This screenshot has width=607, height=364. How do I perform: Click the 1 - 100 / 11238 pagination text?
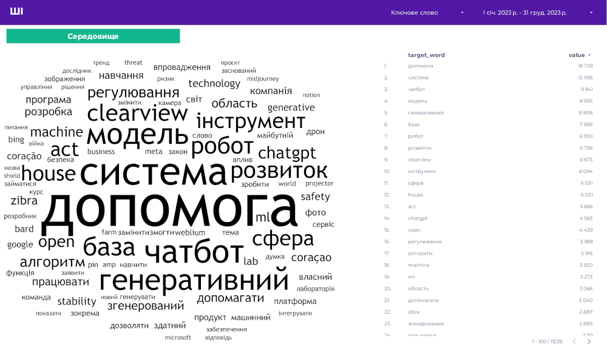tap(548, 342)
